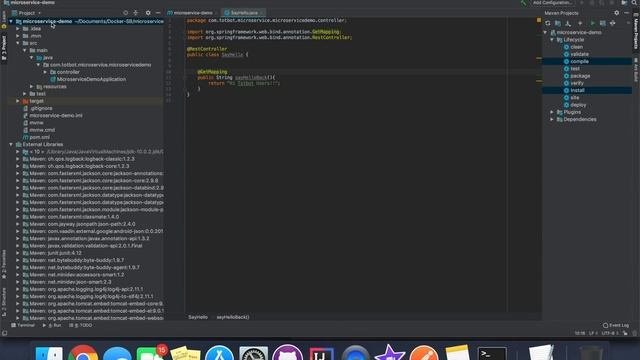Open the Run tool window tab
Viewport: 640px width, 360px height.
pyautogui.click(x=52, y=325)
